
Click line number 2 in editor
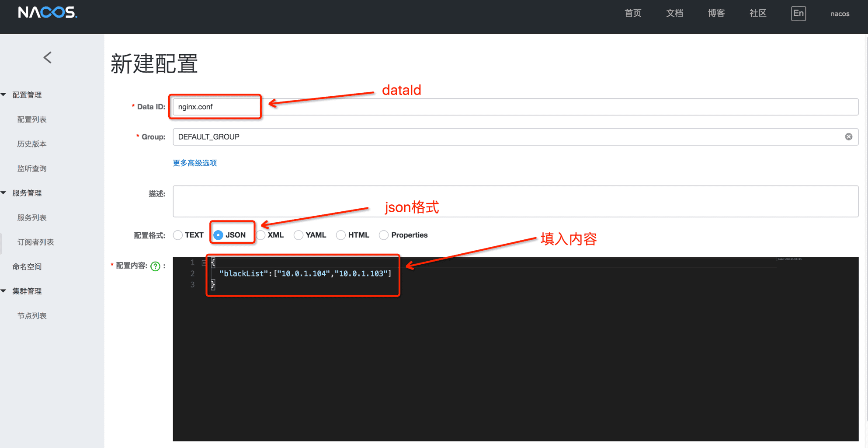coord(192,273)
